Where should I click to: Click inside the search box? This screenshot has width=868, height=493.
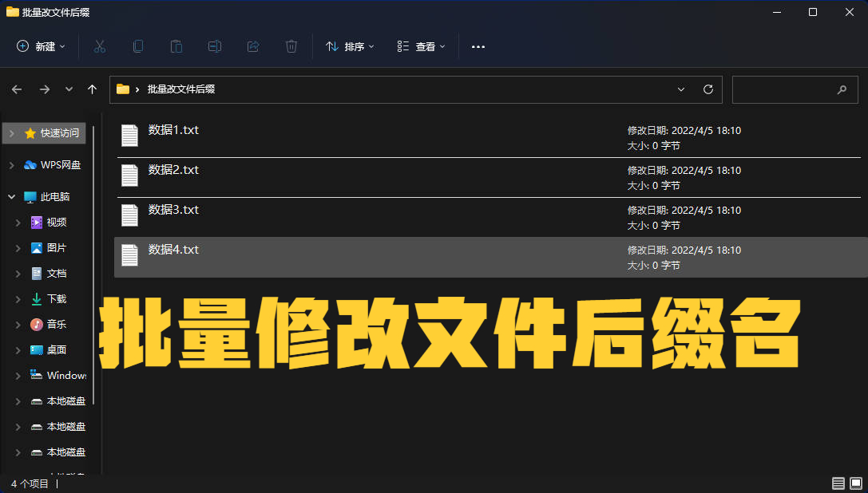pyautogui.click(x=791, y=89)
